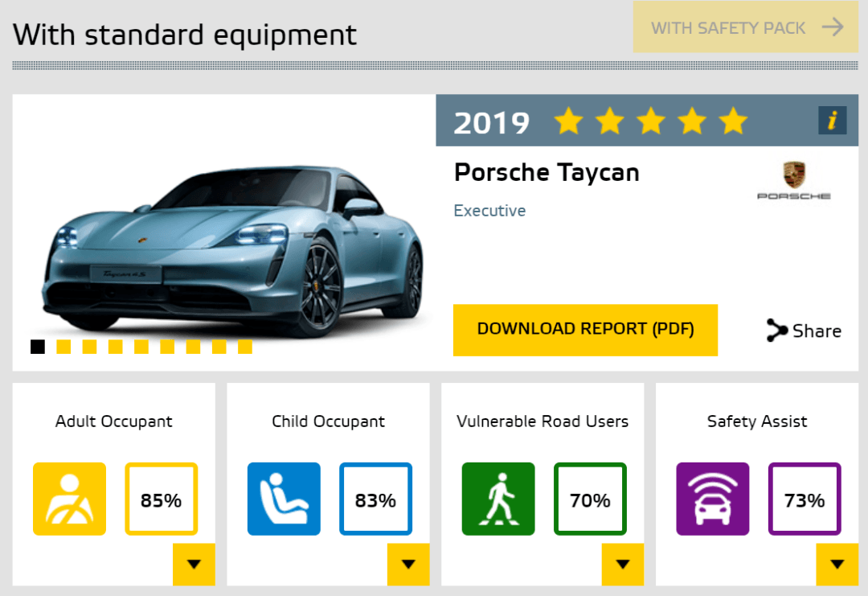Image resolution: width=868 pixels, height=596 pixels.
Task: Click the "With standard equipment" heading
Action: (185, 35)
